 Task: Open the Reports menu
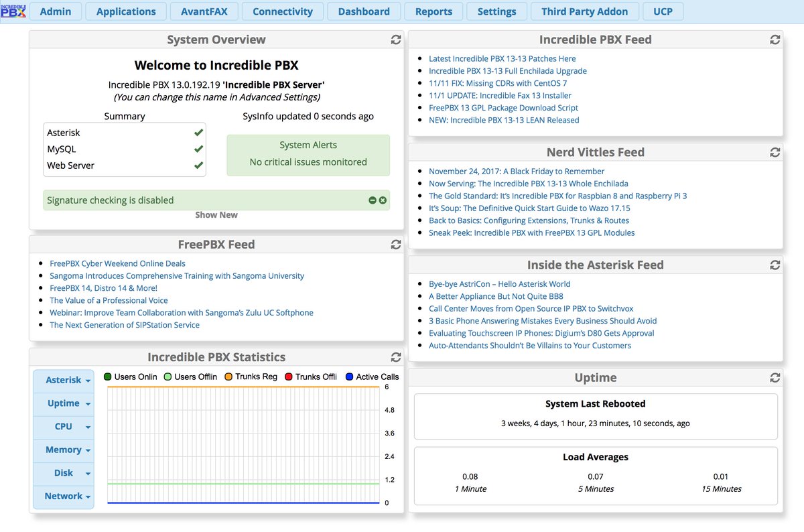[433, 11]
